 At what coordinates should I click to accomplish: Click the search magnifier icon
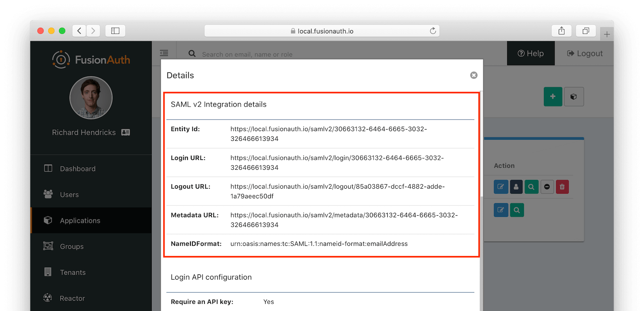[x=192, y=54]
